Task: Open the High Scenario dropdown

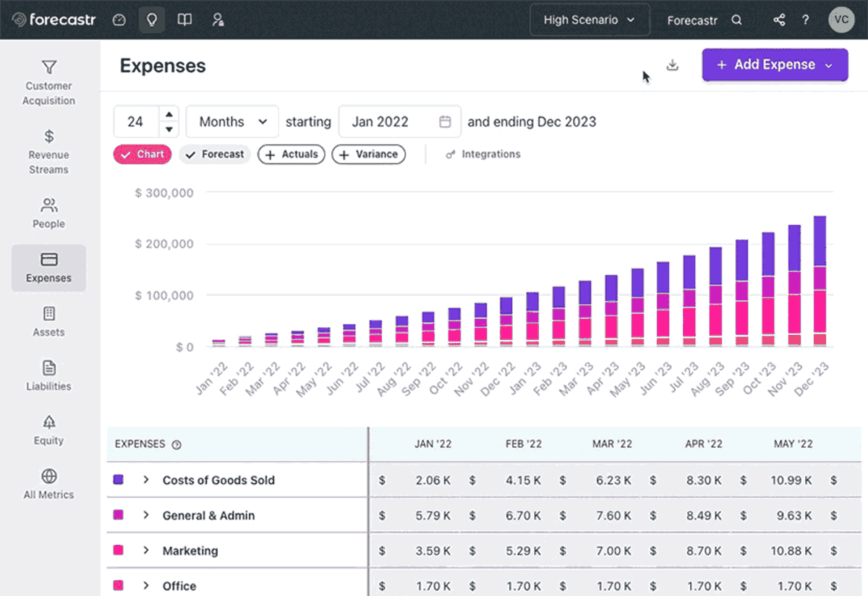Action: (590, 20)
